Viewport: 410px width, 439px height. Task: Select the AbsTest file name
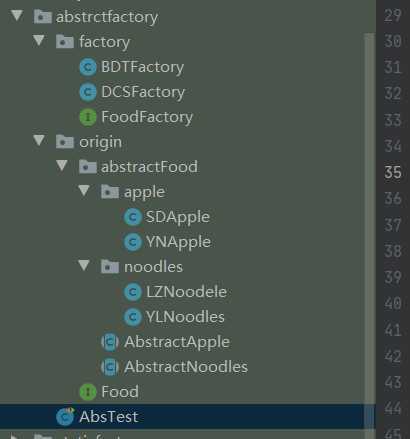pos(109,417)
